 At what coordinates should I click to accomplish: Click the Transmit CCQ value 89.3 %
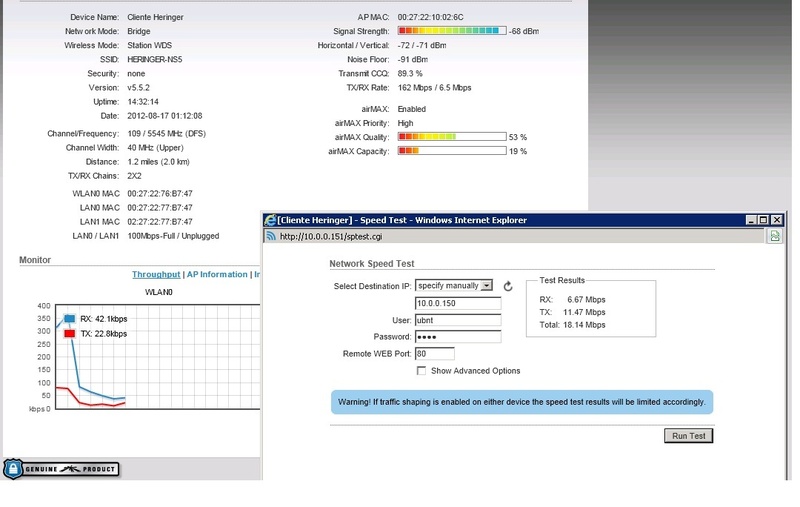point(410,73)
